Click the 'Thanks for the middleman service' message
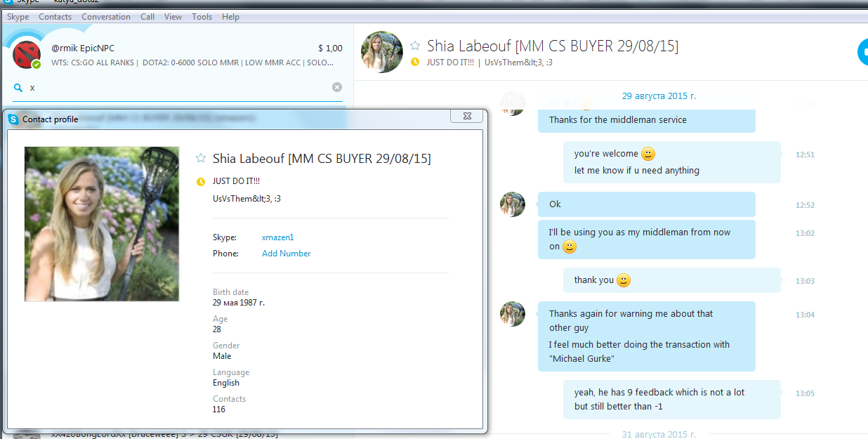The height and width of the screenshot is (439, 868). click(x=618, y=119)
